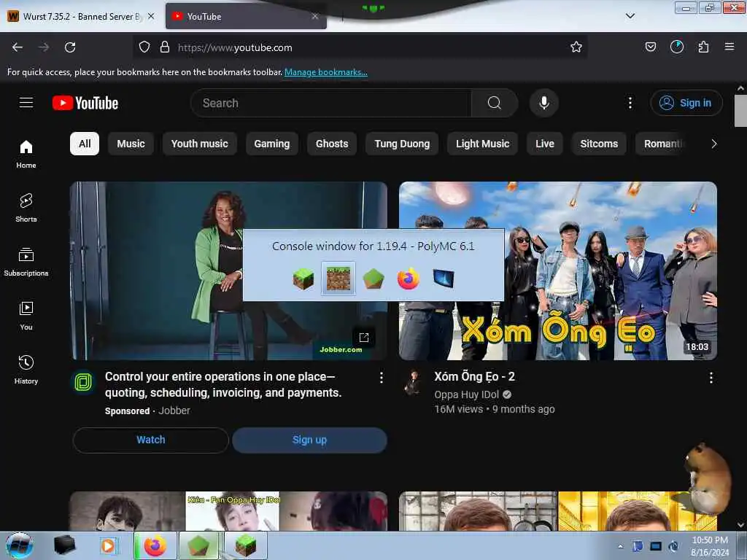Open the Jobber ad headline text
The height and width of the screenshot is (560, 747).
[223, 385]
